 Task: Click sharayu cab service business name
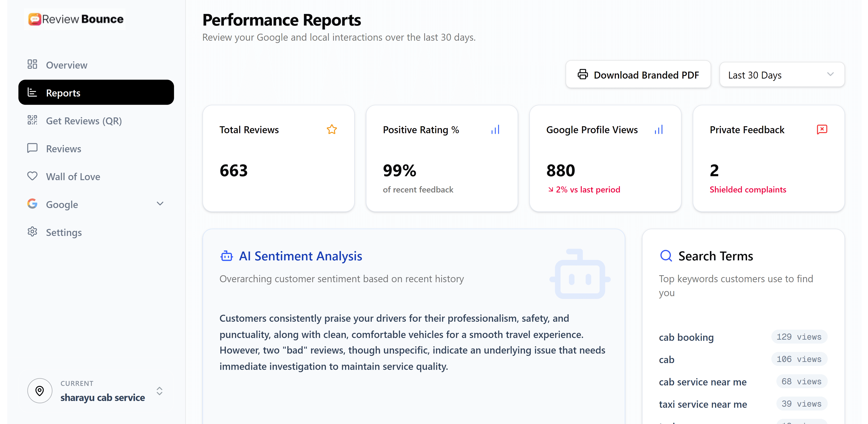click(103, 397)
